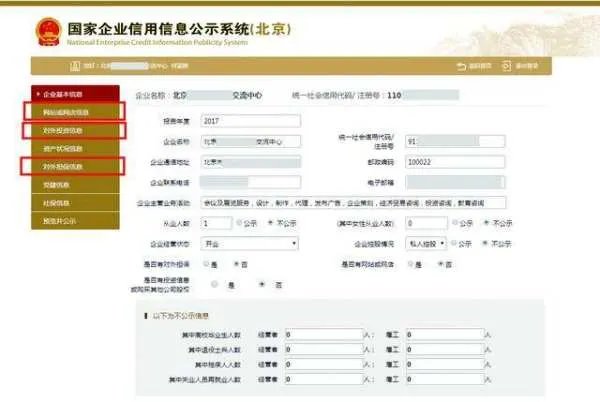Click the 从业人数 field showing 1
600x402 pixels.
pyautogui.click(x=216, y=223)
